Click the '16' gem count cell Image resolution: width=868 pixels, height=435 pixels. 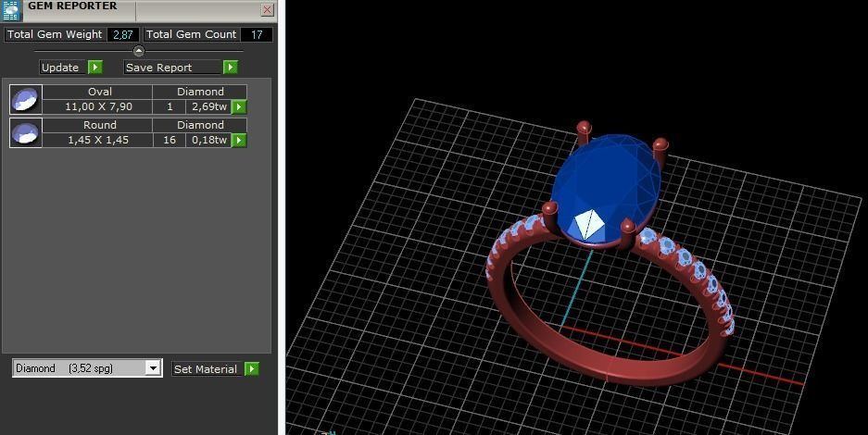click(x=170, y=140)
